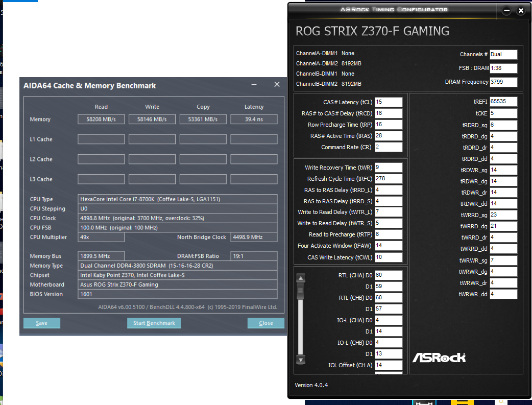Click ChannelA-DIMM2 8192MB entry
Image resolution: width=532 pixels, height=405 pixels.
click(x=328, y=63)
